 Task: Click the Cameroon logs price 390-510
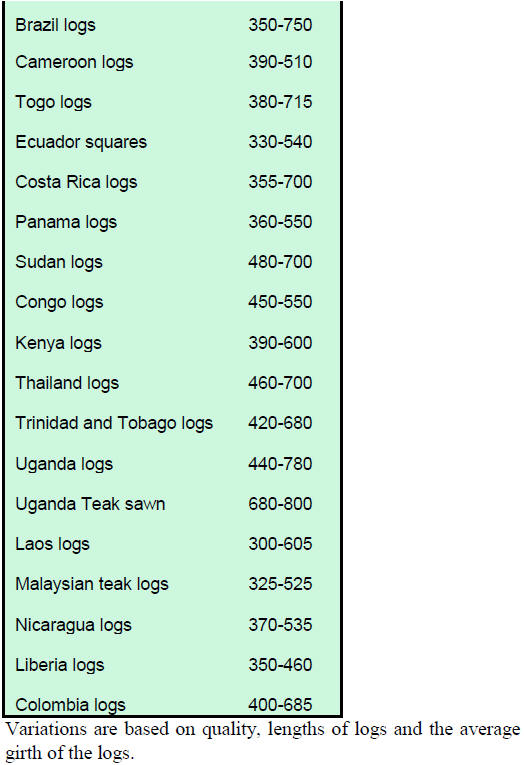pyautogui.click(x=280, y=62)
